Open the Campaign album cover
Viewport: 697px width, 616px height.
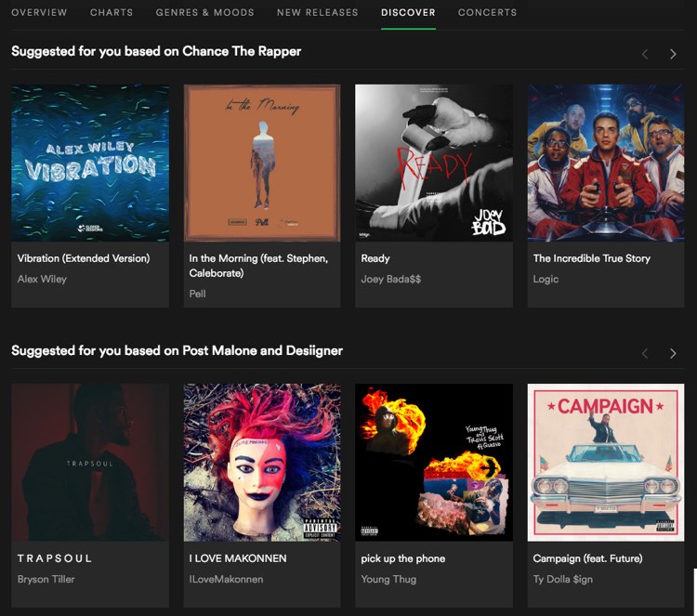coord(606,463)
